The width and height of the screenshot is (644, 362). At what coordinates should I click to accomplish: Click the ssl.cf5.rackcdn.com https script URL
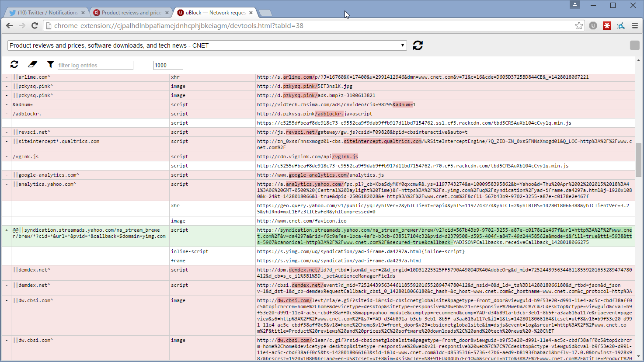tap(414, 123)
